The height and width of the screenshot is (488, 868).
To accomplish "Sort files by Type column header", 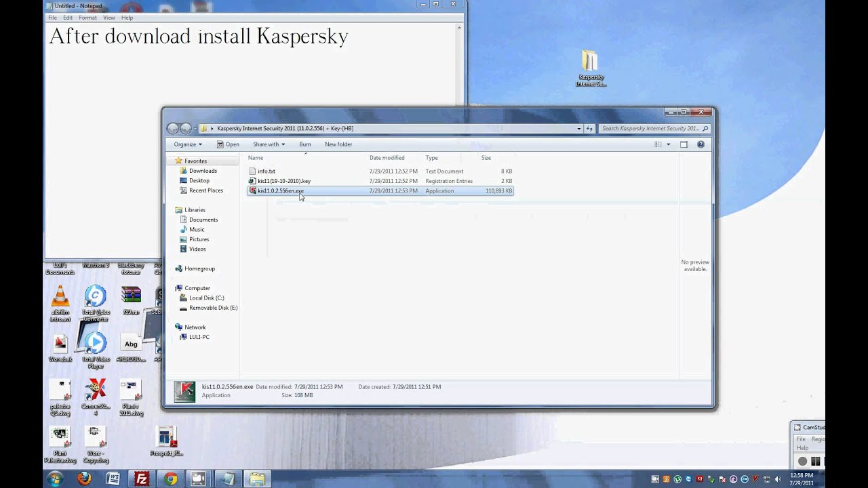I will click(x=431, y=158).
